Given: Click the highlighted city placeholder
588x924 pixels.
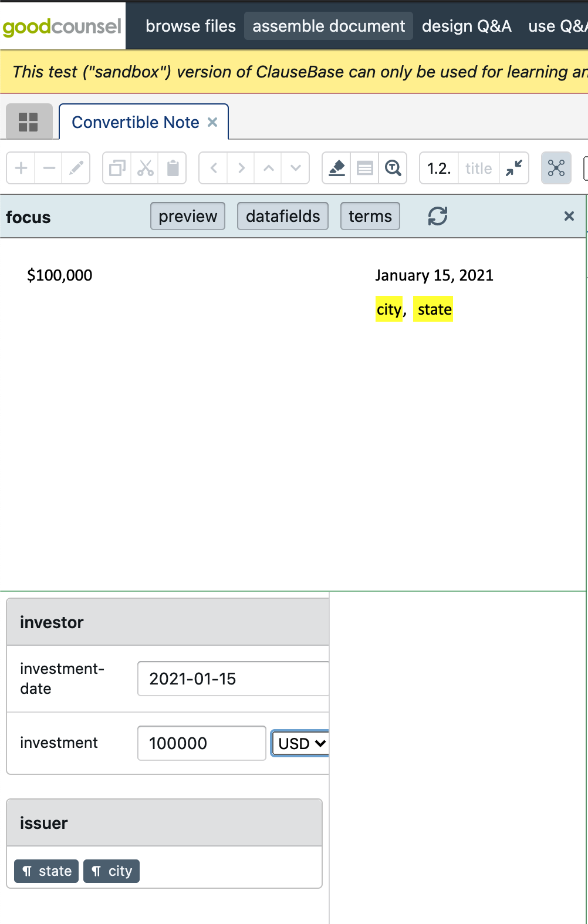Looking at the screenshot, I should tap(389, 309).
